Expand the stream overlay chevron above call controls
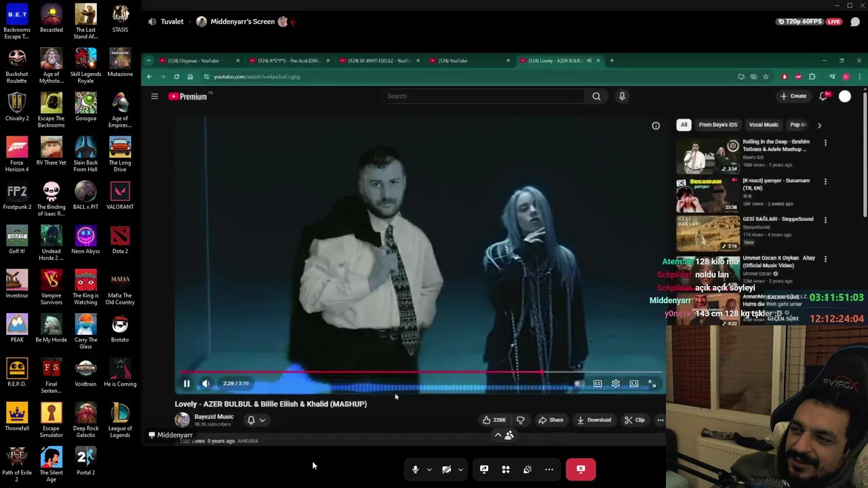 (498, 435)
